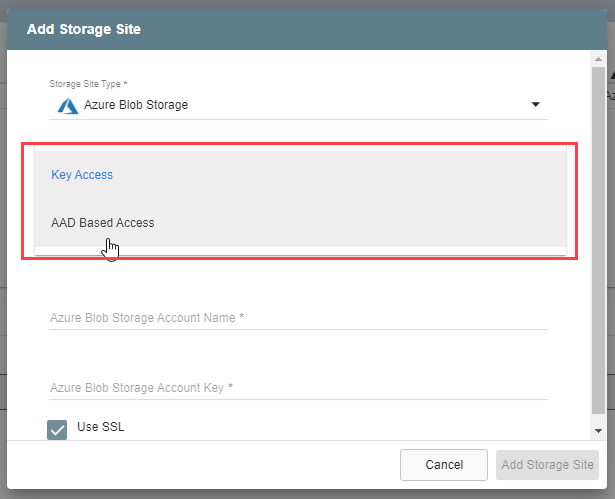Select the Key Access option
The width and height of the screenshot is (615, 499).
[x=82, y=175]
